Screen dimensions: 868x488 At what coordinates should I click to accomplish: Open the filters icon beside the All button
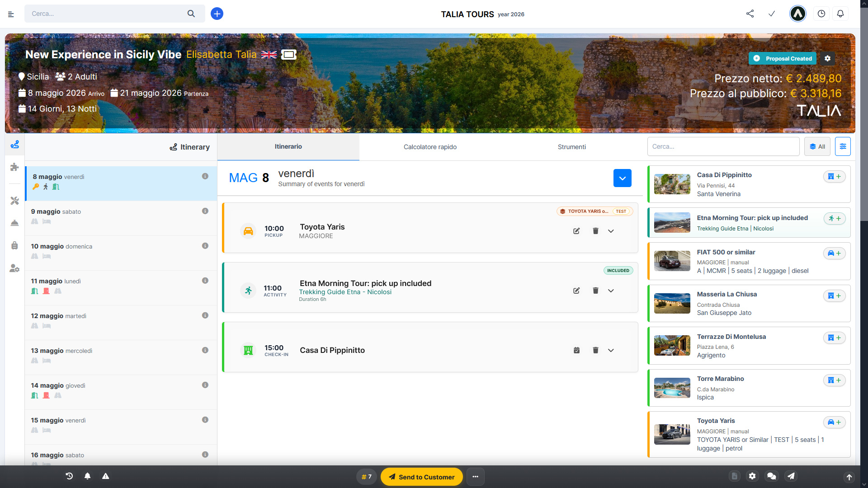pos(843,146)
